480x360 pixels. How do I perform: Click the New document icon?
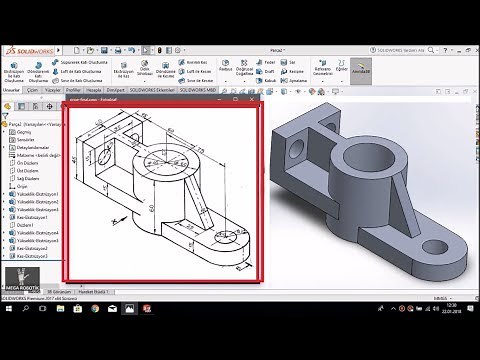pos(77,50)
